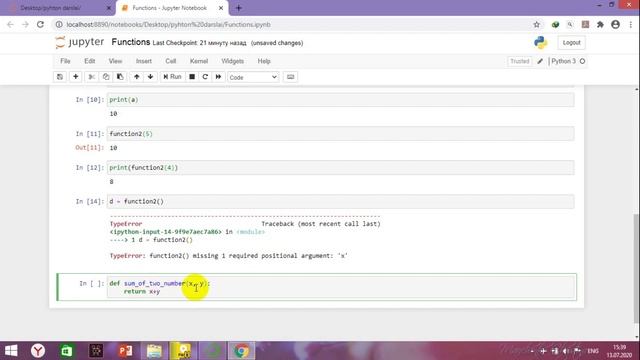Open the Chrome profile avatar
The width and height of the screenshot is (640, 360).
616,24
